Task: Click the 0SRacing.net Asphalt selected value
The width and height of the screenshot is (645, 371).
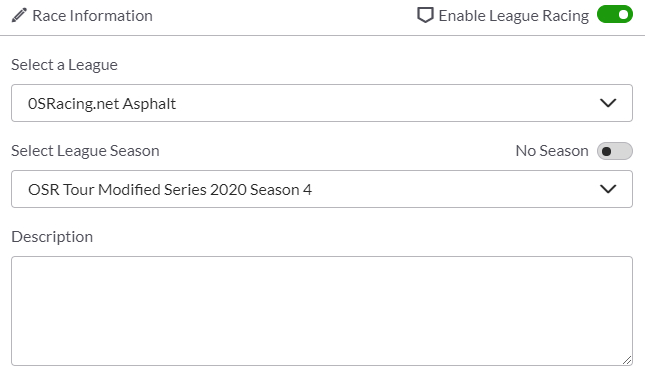Action: tap(102, 104)
